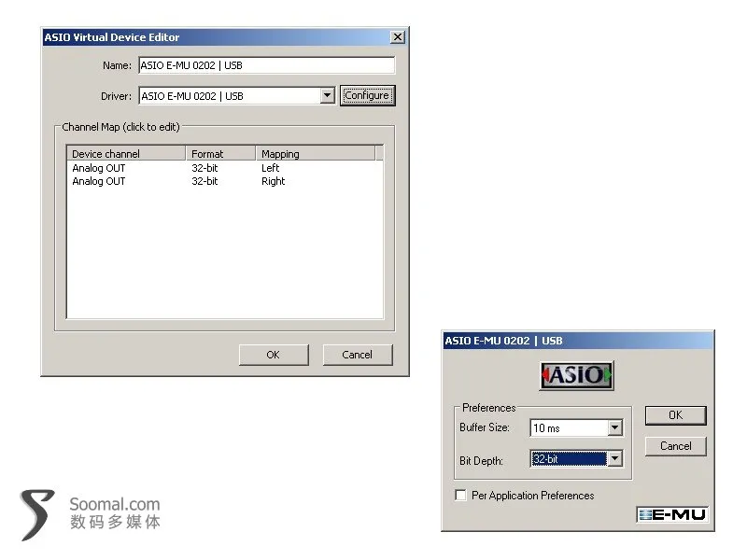747x560 pixels.
Task: Open the Driver dropdown arrow
Action: [328, 96]
